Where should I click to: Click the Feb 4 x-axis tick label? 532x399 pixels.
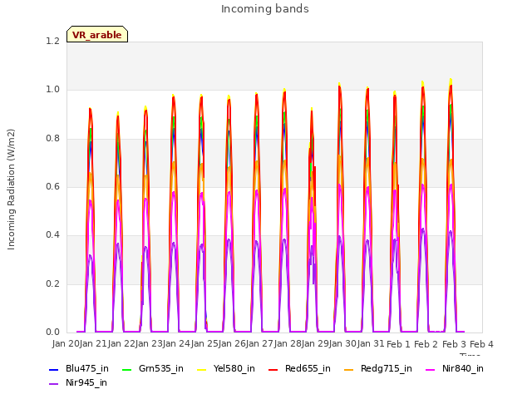[482, 344]
